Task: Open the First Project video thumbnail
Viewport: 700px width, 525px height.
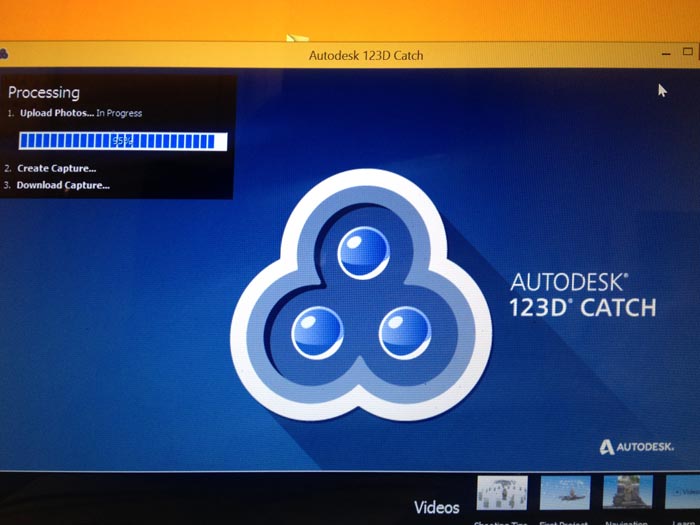Action: (565, 492)
